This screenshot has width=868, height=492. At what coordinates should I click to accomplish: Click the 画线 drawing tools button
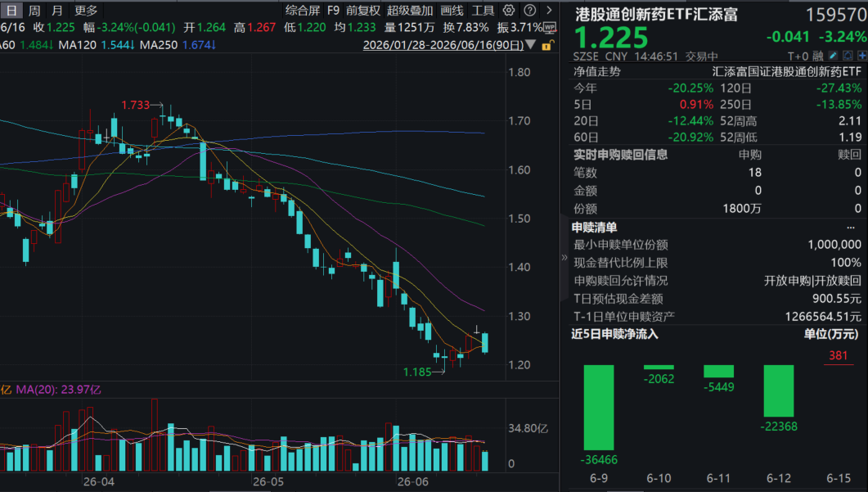coord(452,10)
